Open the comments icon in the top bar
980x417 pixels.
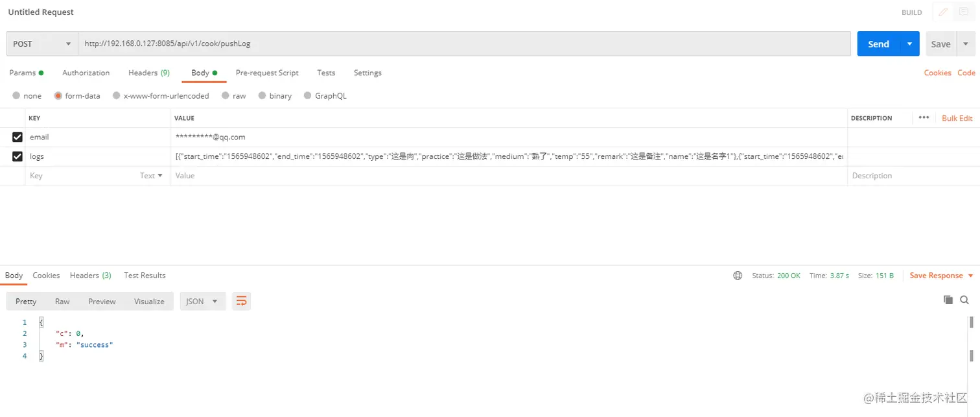[963, 12]
